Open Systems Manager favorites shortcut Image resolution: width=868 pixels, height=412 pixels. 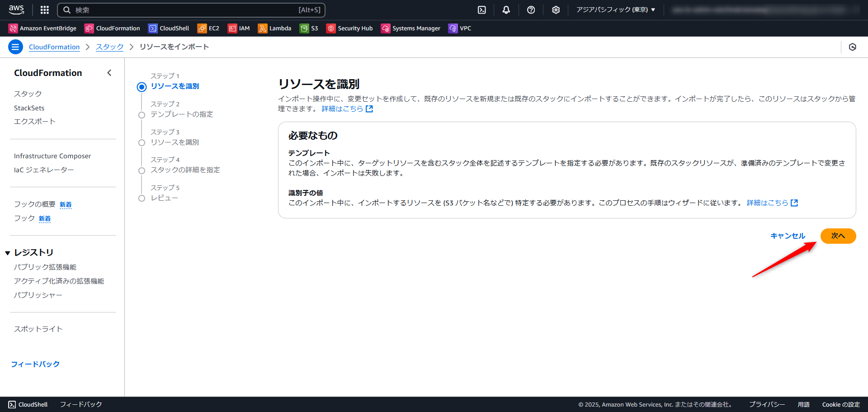click(410, 28)
